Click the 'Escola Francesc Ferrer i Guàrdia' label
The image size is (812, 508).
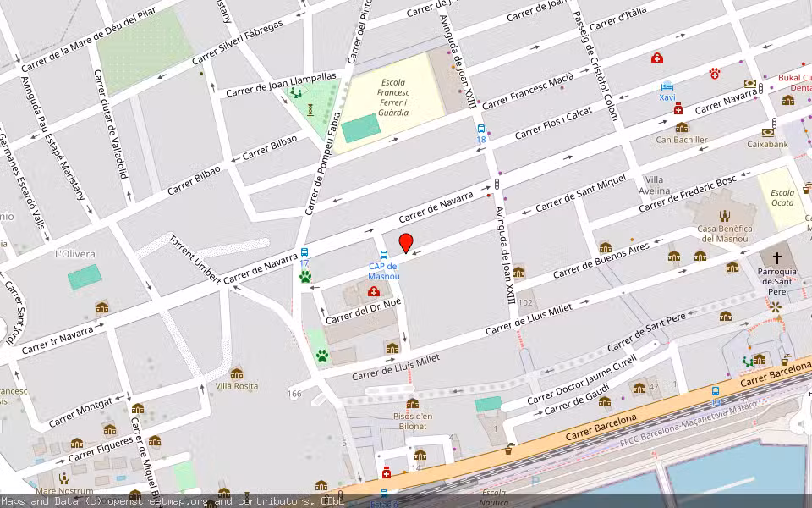pos(393,97)
